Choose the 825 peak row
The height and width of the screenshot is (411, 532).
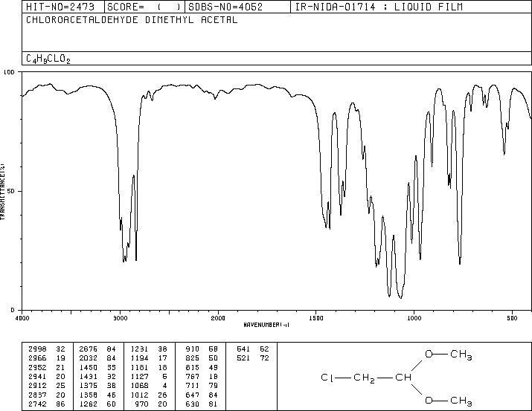click(202, 357)
